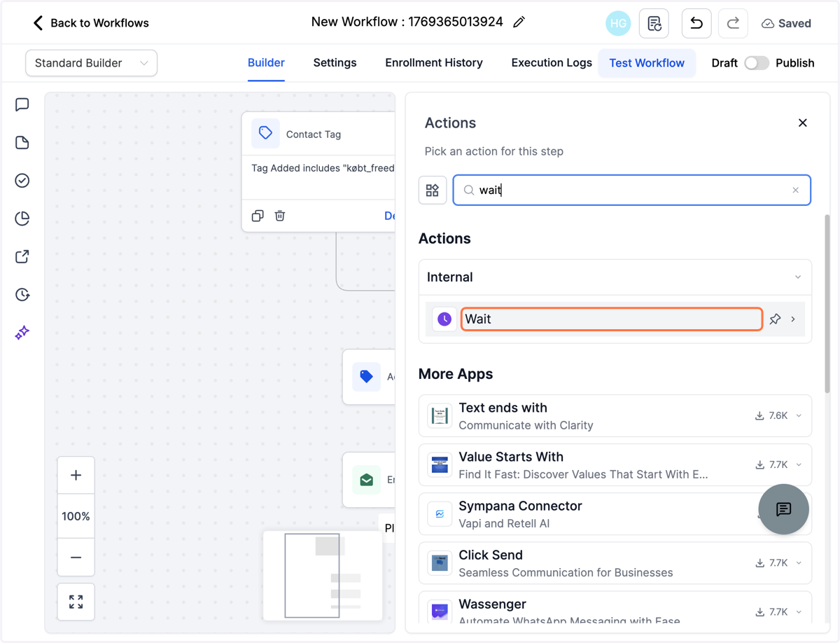Screen dimensions: 840x643
Task: Fit workflow to screen with expand icon
Action: pyautogui.click(x=76, y=602)
